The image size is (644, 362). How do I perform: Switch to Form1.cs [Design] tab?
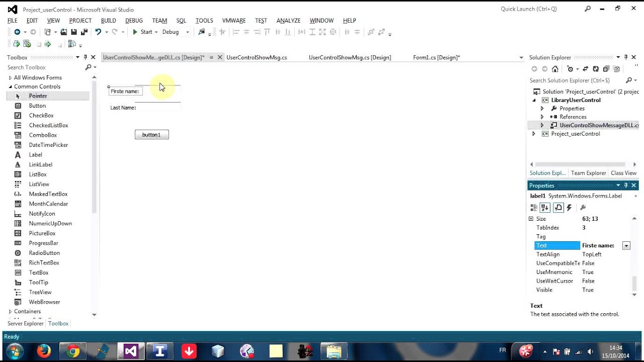436,57
